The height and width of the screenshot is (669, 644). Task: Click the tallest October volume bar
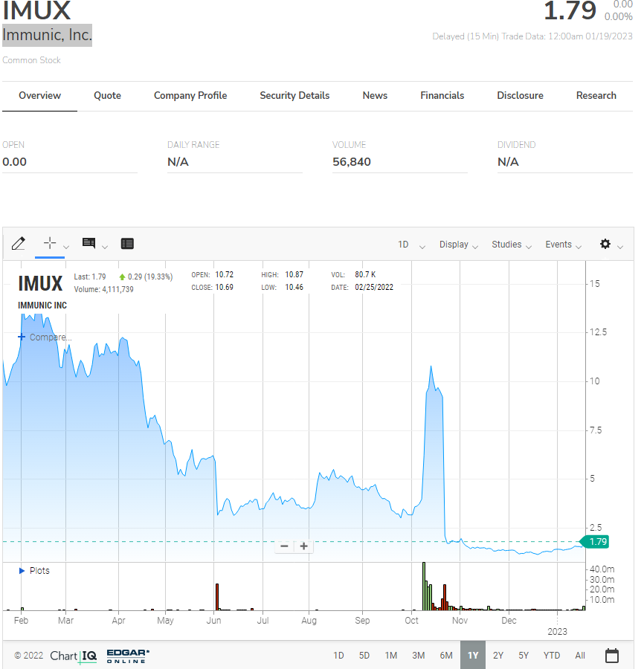[424, 586]
